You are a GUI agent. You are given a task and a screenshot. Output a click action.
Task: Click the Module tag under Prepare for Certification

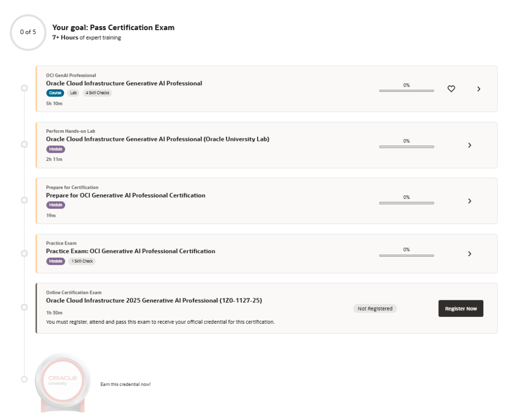[x=56, y=205]
